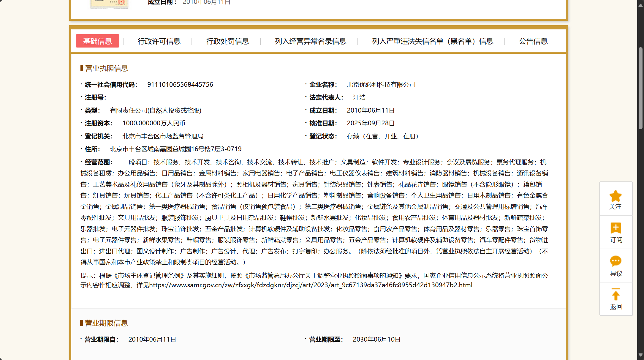Click the vertical scrollbar thumb
Screen dimensions: 644x360
tap(640, 88)
